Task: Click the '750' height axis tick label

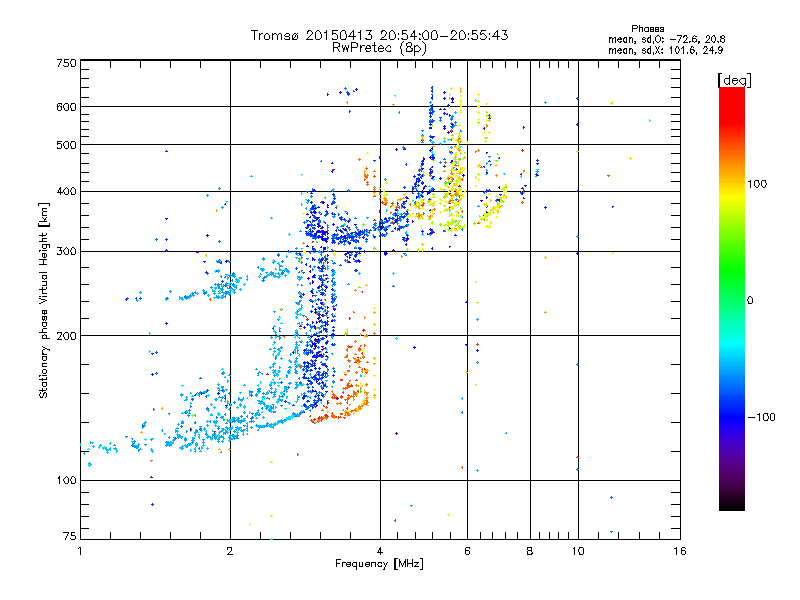Action: 66,63
